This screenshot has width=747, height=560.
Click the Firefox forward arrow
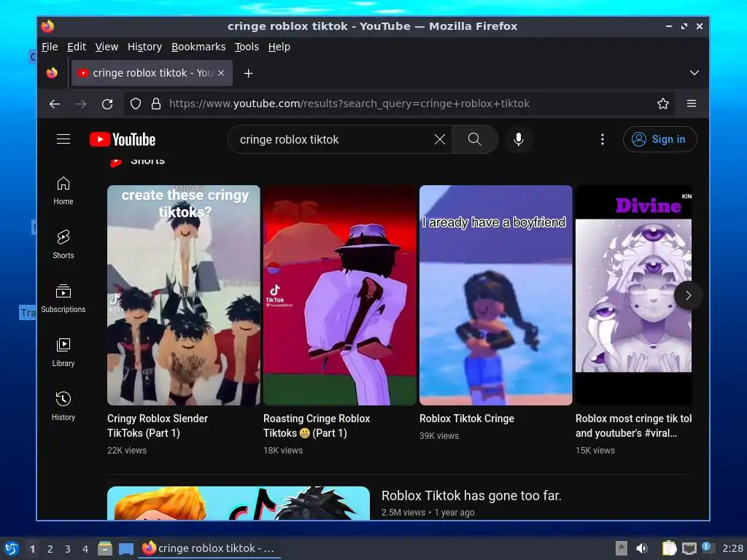pyautogui.click(x=81, y=104)
